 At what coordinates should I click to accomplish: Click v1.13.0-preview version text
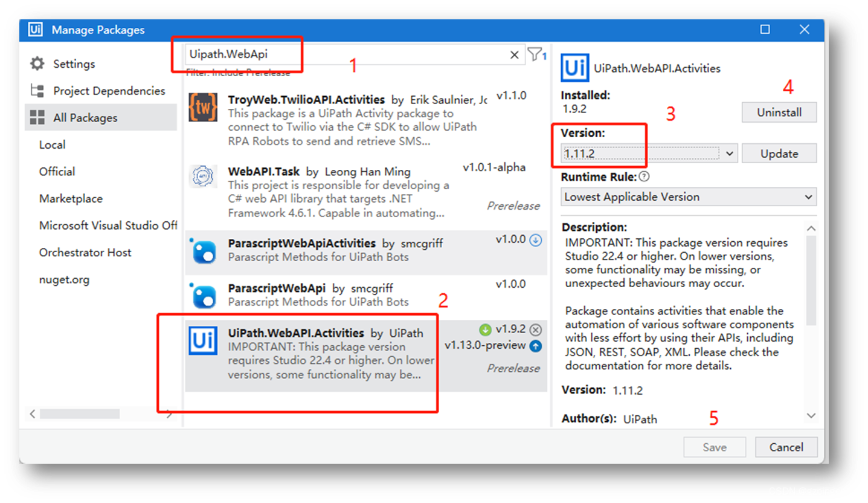[x=485, y=346]
